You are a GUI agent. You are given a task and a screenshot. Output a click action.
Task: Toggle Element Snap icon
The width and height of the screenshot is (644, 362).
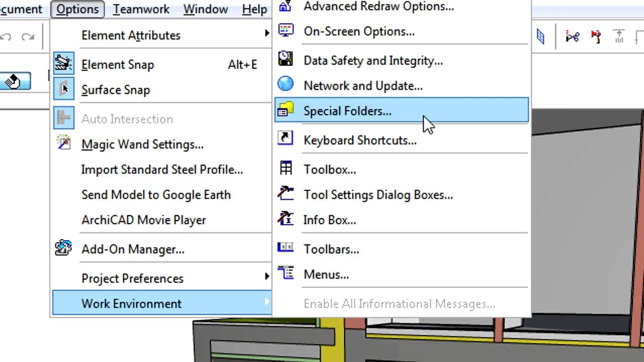(x=64, y=64)
